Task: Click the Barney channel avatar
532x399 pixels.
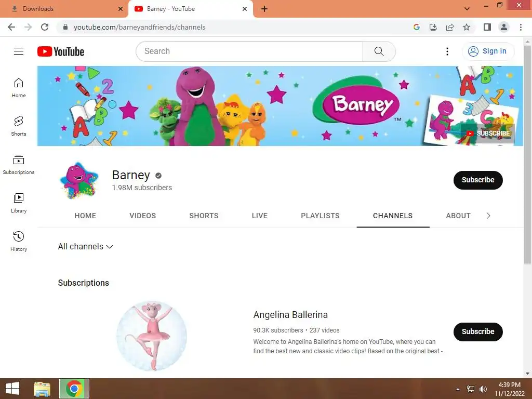Action: point(79,180)
